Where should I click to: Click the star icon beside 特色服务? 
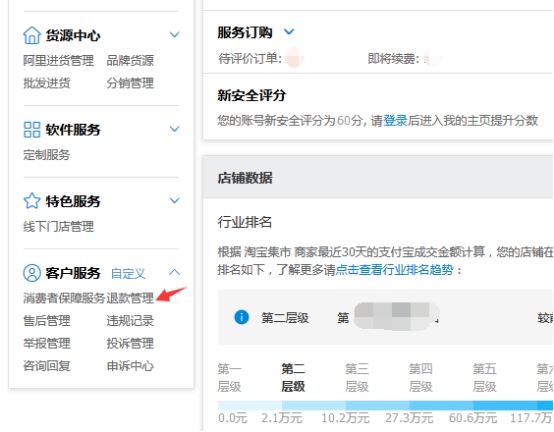point(32,201)
